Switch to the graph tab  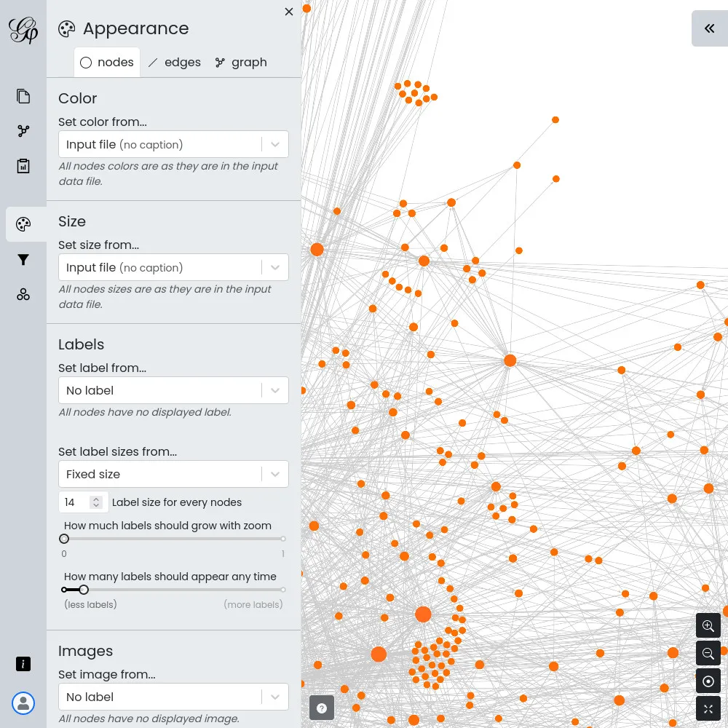[241, 63]
